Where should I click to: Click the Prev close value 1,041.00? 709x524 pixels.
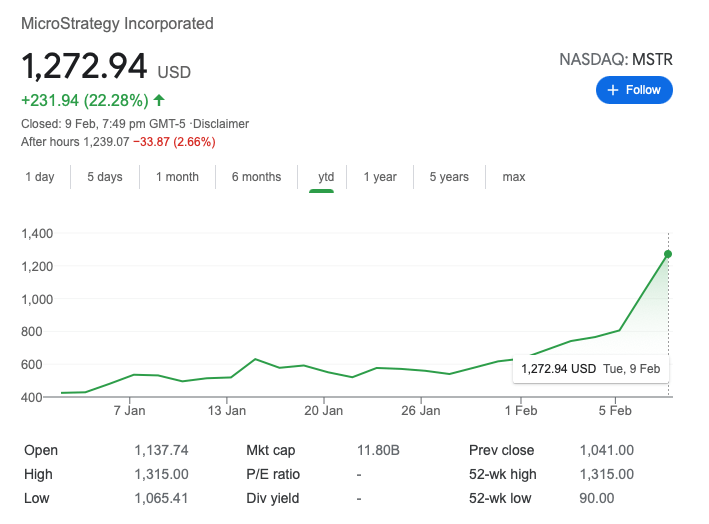(x=607, y=450)
